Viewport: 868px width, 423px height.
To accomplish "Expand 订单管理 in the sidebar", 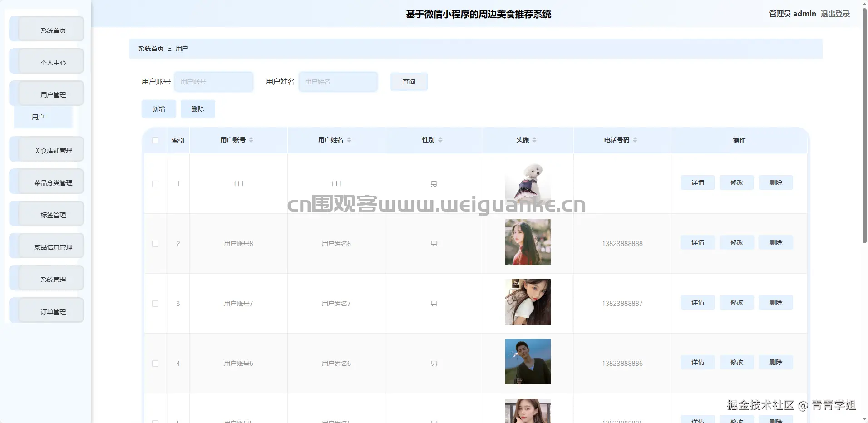I will 47,310.
